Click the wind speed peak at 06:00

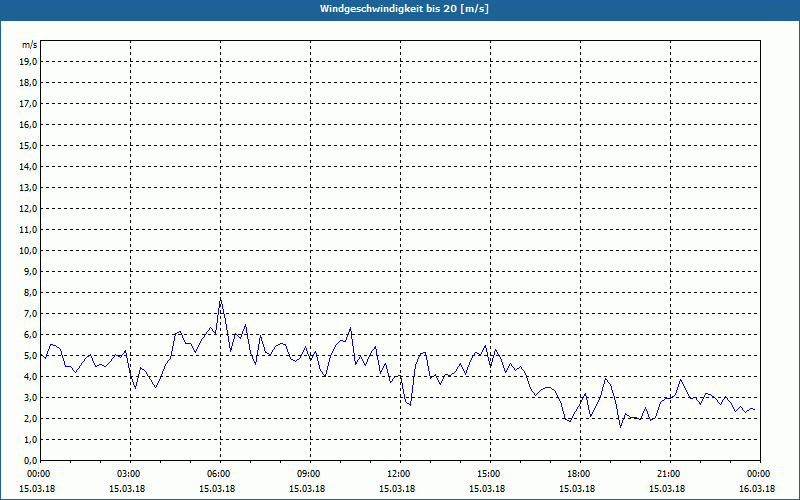[x=220, y=299]
